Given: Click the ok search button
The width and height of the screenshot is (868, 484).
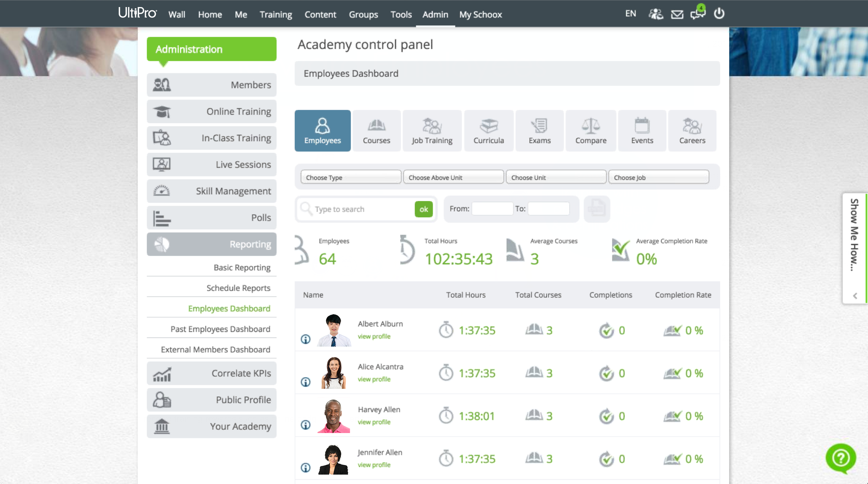Looking at the screenshot, I should tap(423, 209).
